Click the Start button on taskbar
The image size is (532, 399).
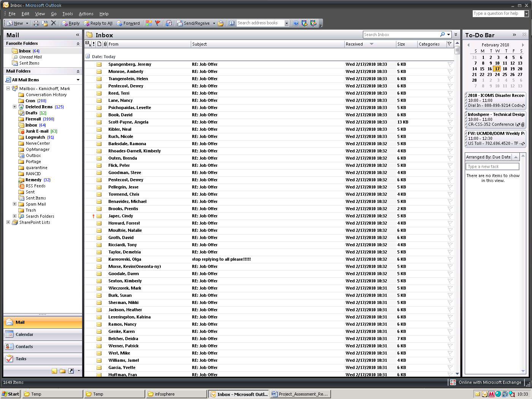[11, 394]
